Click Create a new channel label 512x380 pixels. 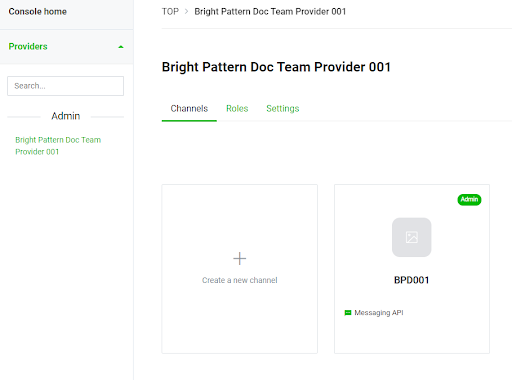[240, 280]
